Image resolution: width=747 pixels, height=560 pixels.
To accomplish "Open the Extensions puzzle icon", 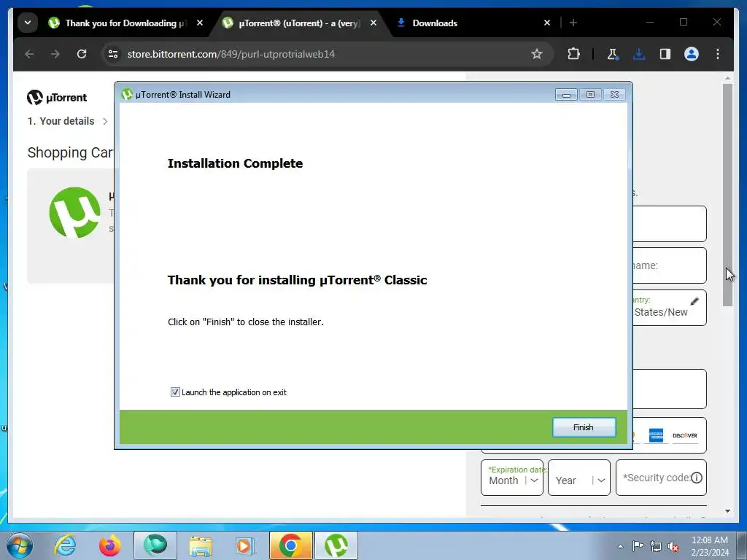I will pyautogui.click(x=573, y=54).
